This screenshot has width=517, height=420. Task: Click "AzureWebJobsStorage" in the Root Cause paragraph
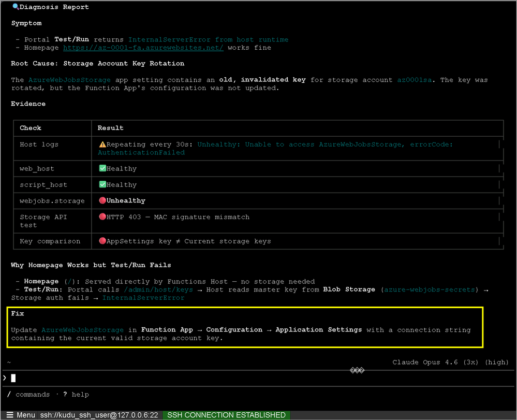[69, 80]
